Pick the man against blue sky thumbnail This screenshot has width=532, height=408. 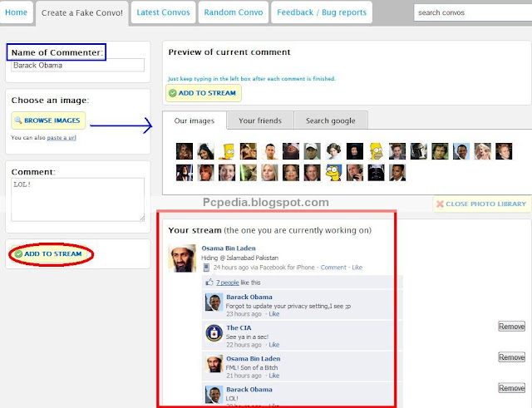click(x=461, y=151)
